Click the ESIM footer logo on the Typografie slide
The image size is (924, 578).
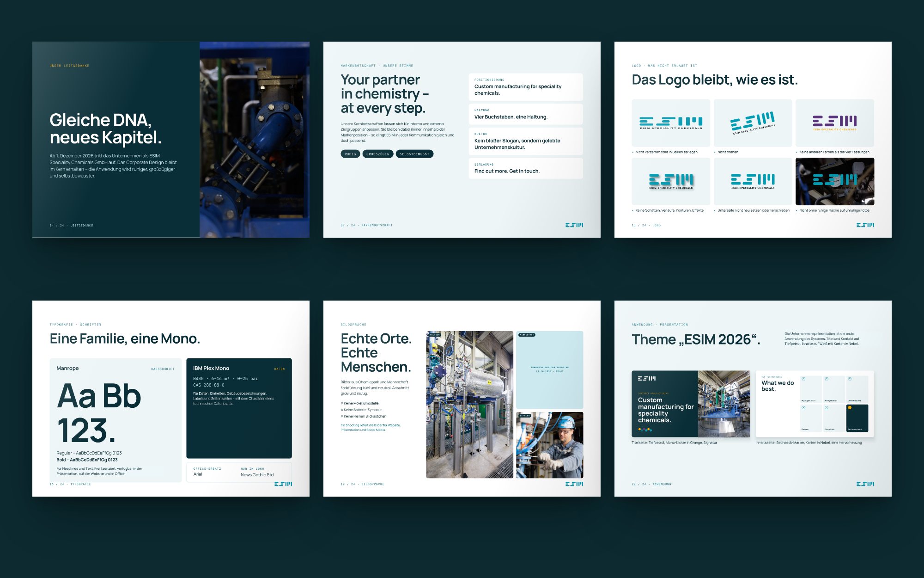(x=283, y=484)
